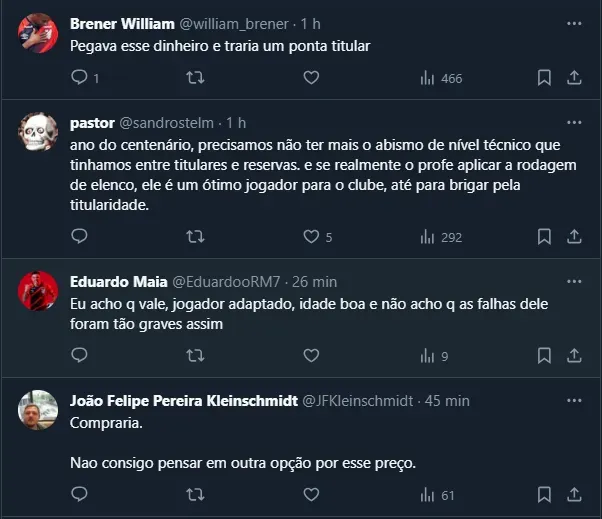Bookmark Brener William's tweet

click(x=544, y=78)
